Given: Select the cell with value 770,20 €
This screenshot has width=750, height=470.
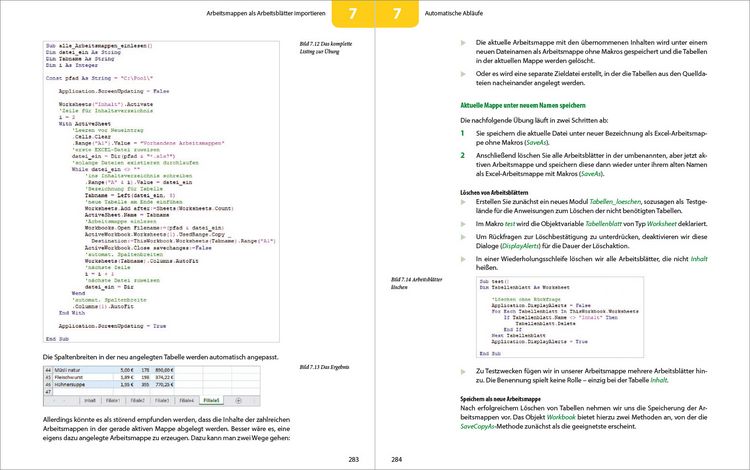Looking at the screenshot, I should click(164, 384).
